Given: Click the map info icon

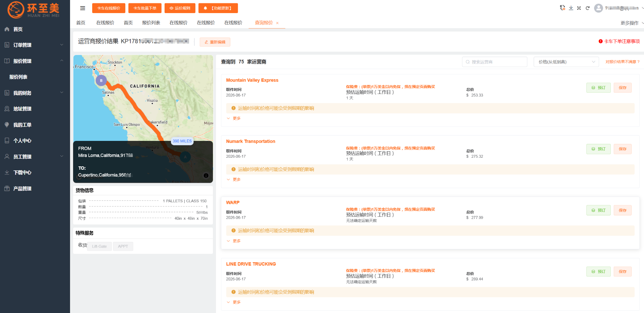Looking at the screenshot, I should pyautogui.click(x=206, y=175).
